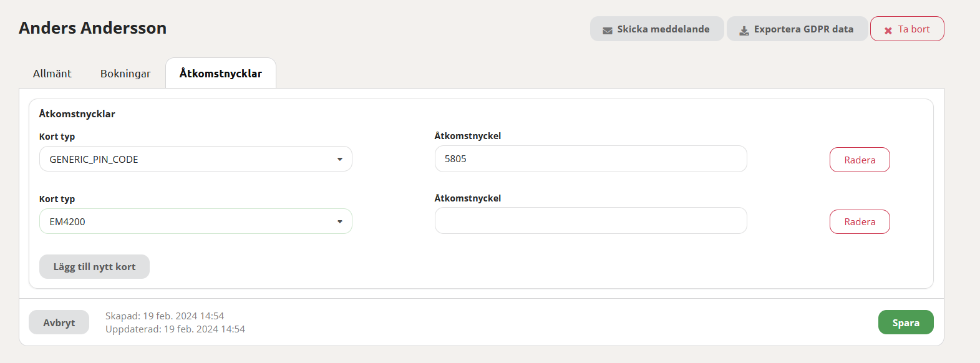
Task: Click the red X icon on Ta bort
Action: coord(888,30)
